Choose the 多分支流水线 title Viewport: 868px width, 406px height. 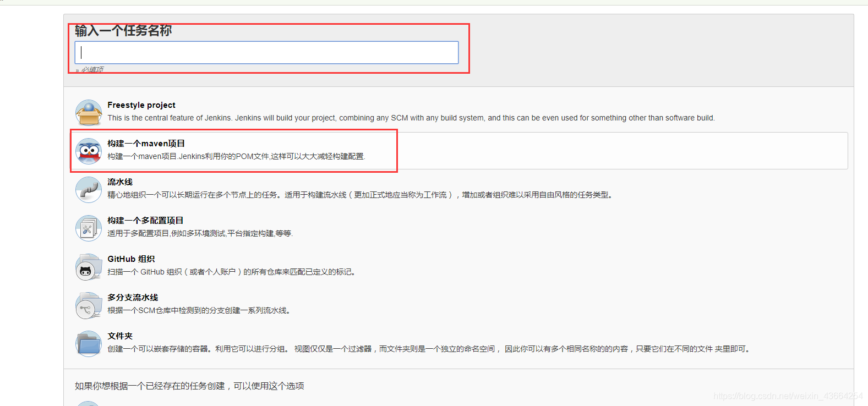133,298
